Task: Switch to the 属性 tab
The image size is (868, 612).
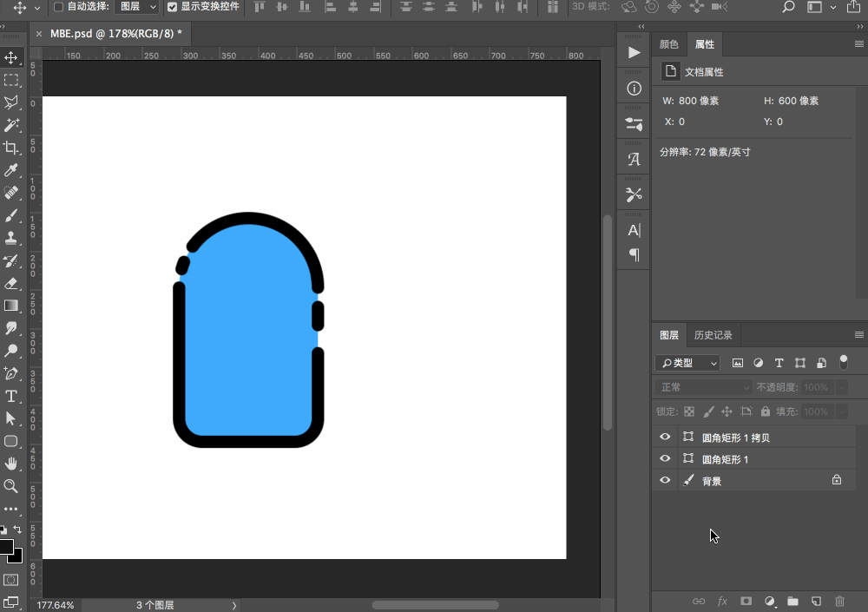Action: [704, 44]
